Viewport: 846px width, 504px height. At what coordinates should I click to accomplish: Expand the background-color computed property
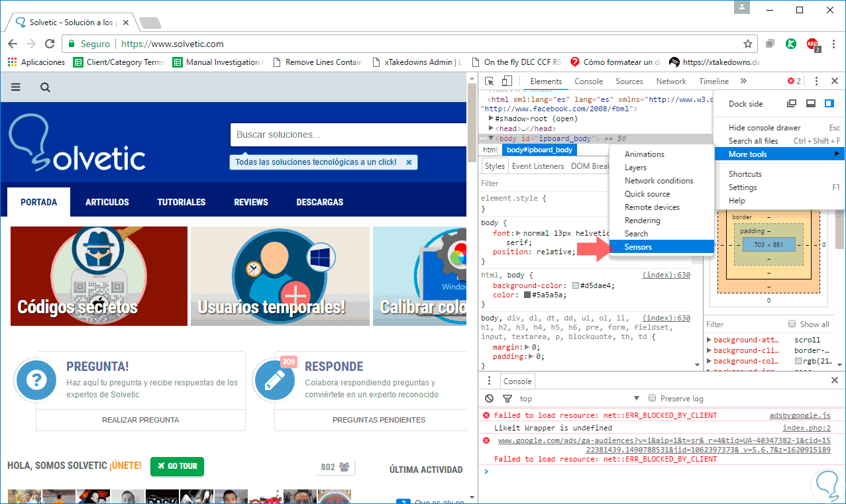[710, 361]
